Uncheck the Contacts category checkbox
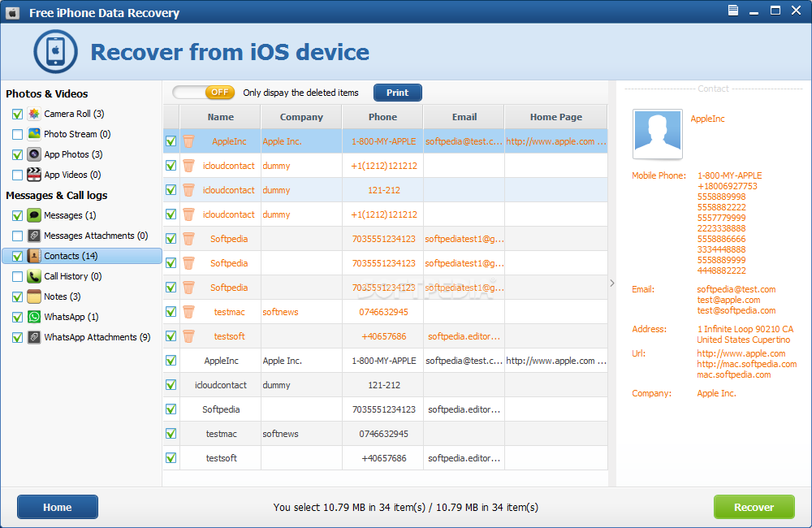 (x=17, y=256)
